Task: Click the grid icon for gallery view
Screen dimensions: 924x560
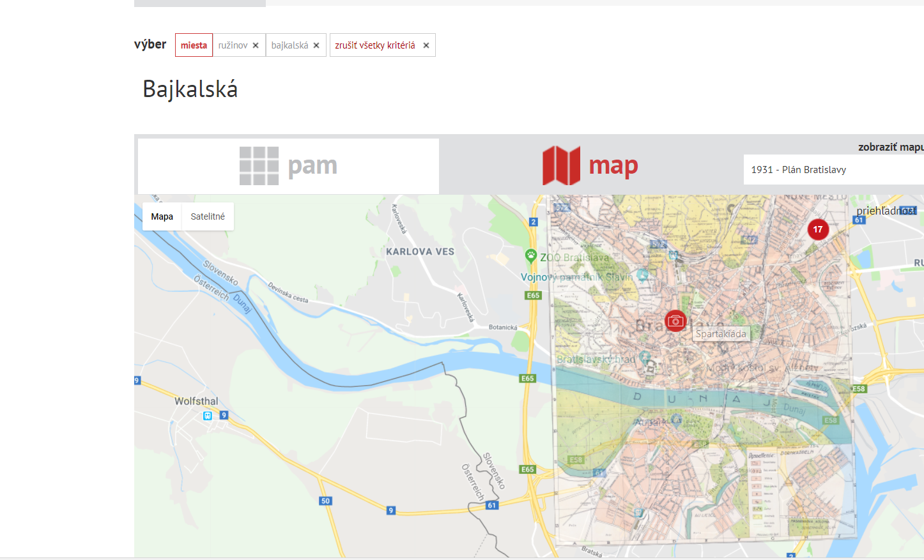Action: tap(259, 166)
